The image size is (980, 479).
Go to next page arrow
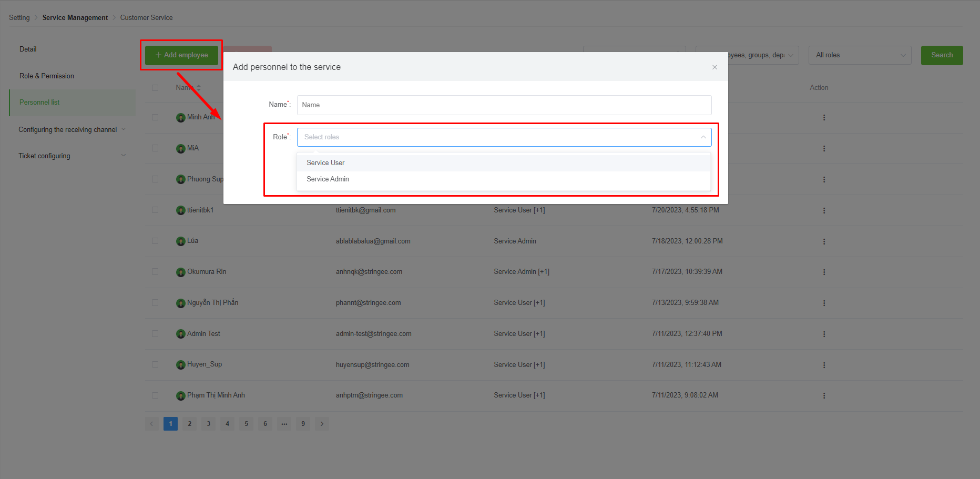322,424
